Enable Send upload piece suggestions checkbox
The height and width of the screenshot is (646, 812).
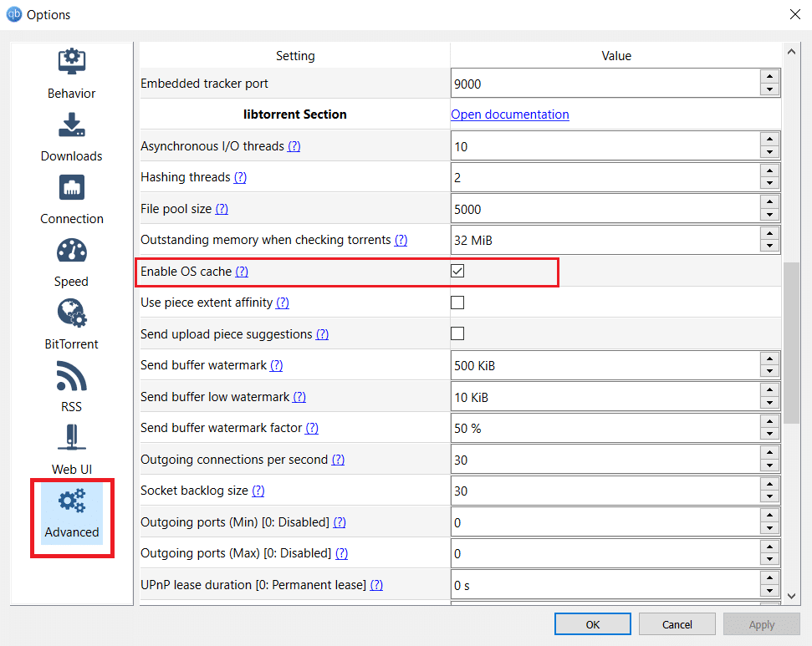[x=457, y=333]
